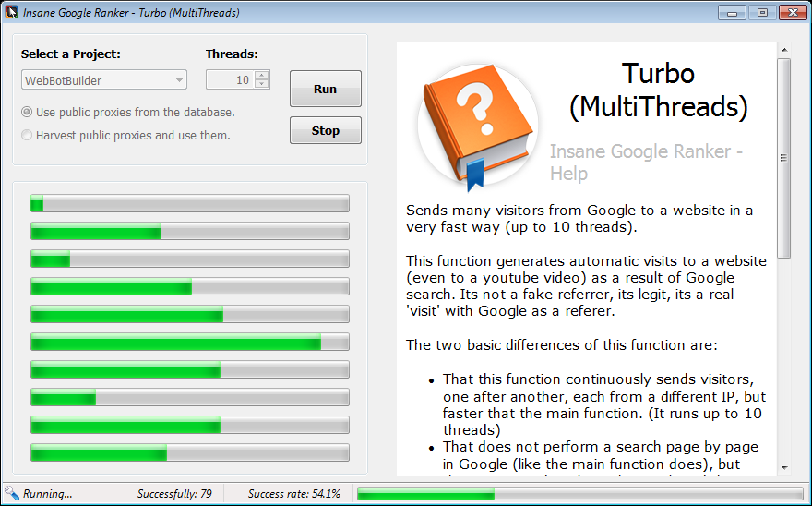Click the help panel scroll-up arrow
The height and width of the screenshot is (506, 812).
tap(784, 50)
